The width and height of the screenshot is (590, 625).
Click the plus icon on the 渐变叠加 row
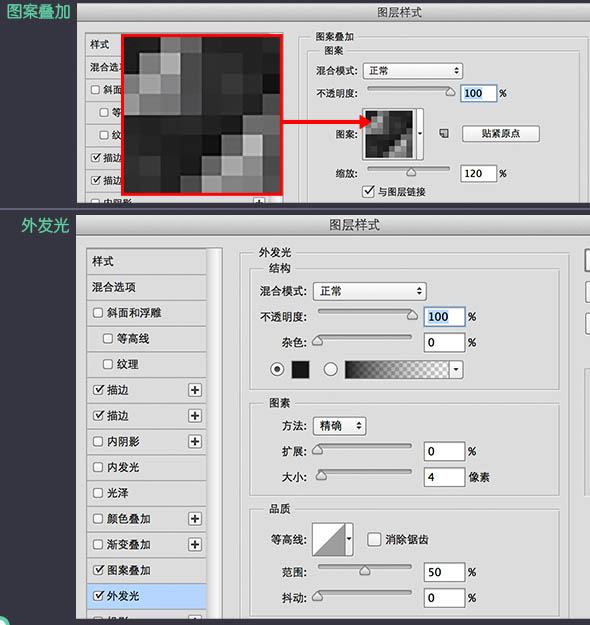[x=195, y=544]
